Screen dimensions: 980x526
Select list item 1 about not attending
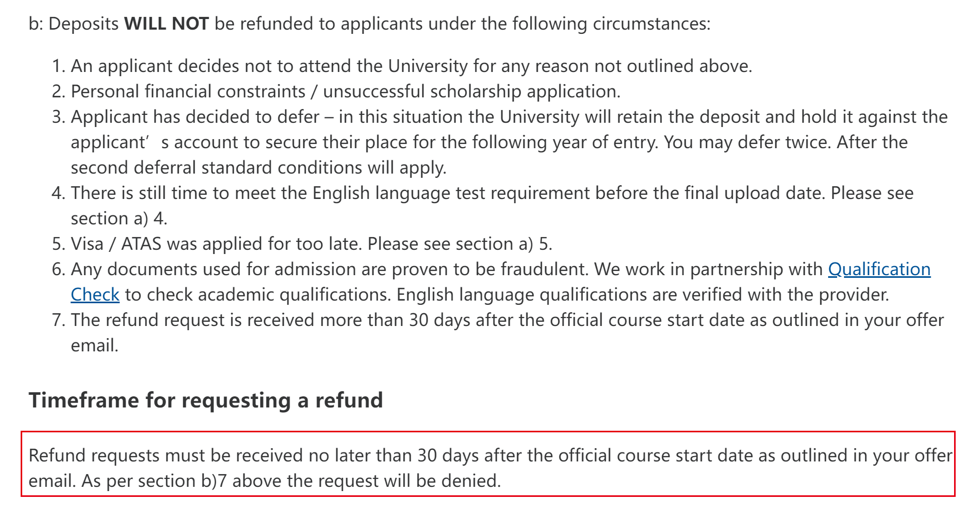[x=411, y=66]
